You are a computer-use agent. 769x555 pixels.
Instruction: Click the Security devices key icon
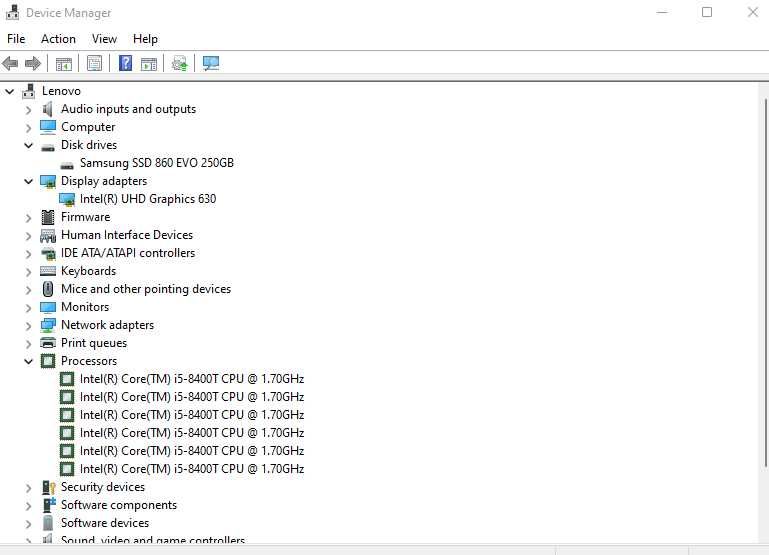[49, 487]
